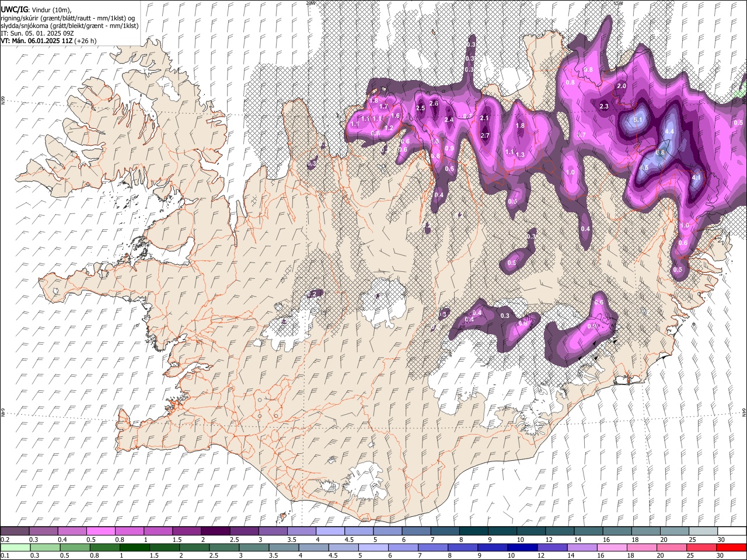Click the 1.3 precipitation value on map
The height and width of the screenshot is (560, 747).
(521, 155)
